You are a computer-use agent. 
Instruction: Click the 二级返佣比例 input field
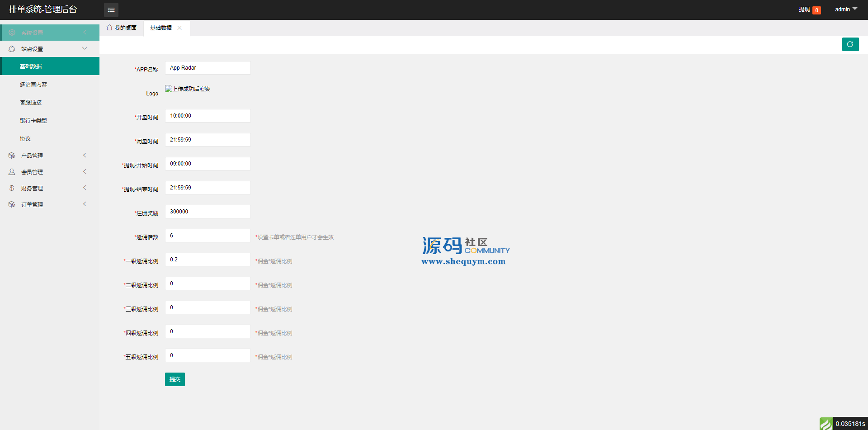coord(208,284)
